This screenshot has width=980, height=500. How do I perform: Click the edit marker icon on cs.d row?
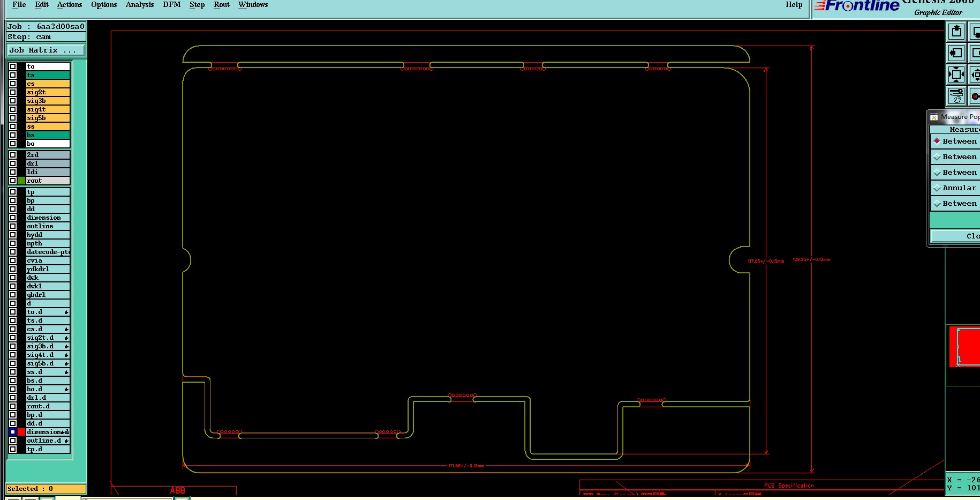coord(66,329)
